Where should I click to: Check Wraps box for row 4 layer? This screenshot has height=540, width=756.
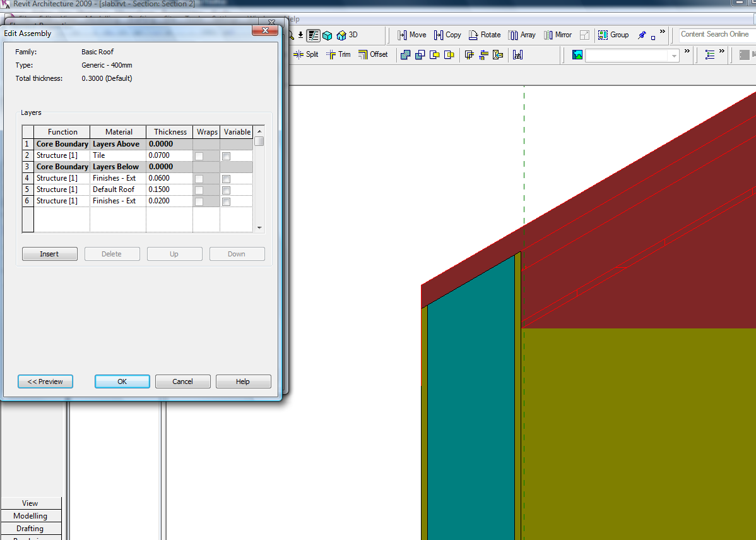tap(199, 179)
